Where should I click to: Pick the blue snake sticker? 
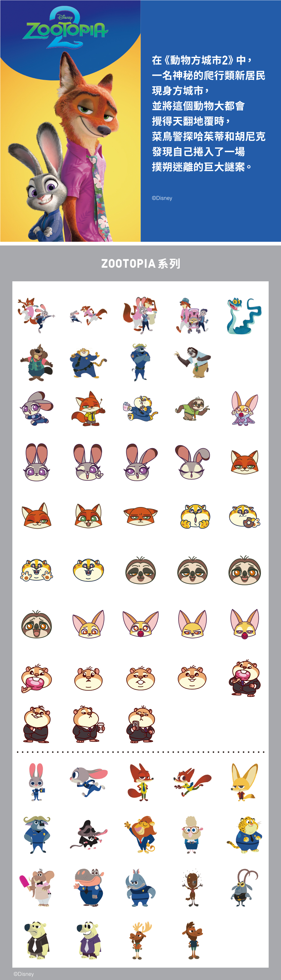pyautogui.click(x=245, y=316)
